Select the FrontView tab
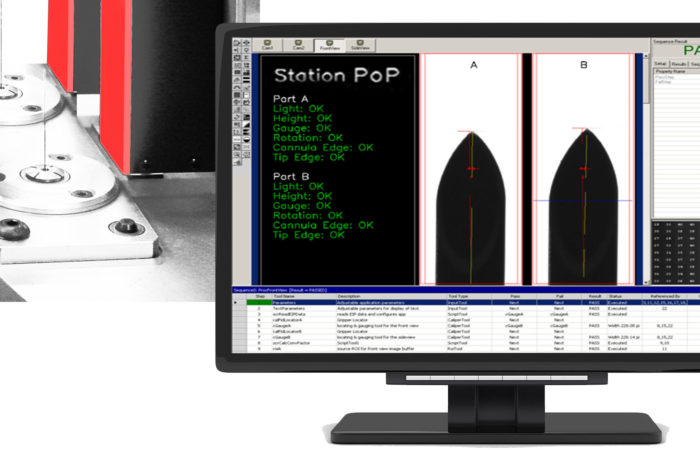This screenshot has width=700, height=450. [x=328, y=47]
